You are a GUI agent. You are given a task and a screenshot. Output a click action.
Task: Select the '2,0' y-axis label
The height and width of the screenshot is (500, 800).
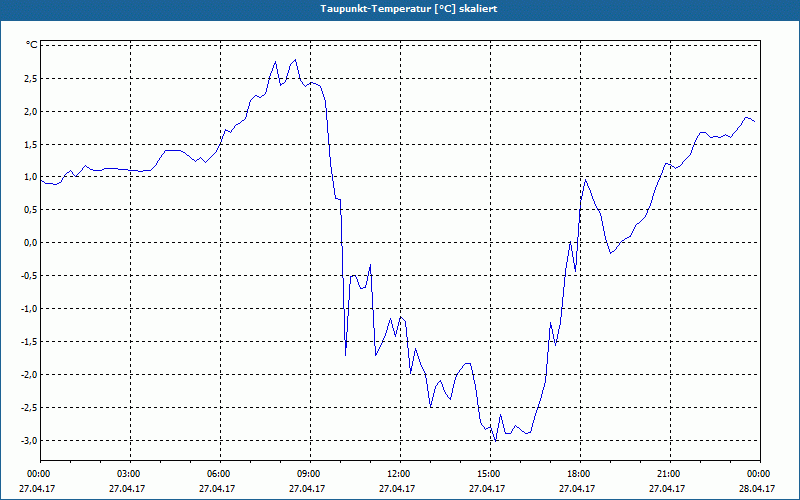(30, 112)
